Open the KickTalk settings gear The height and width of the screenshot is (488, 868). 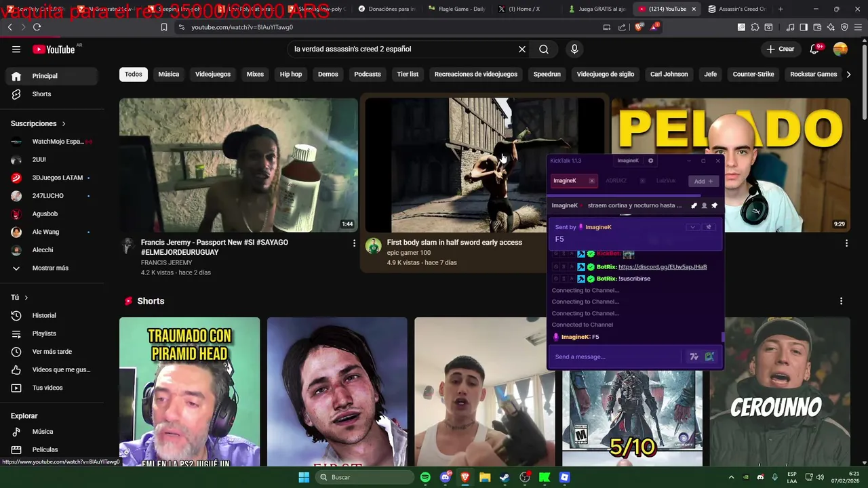pyautogui.click(x=650, y=161)
